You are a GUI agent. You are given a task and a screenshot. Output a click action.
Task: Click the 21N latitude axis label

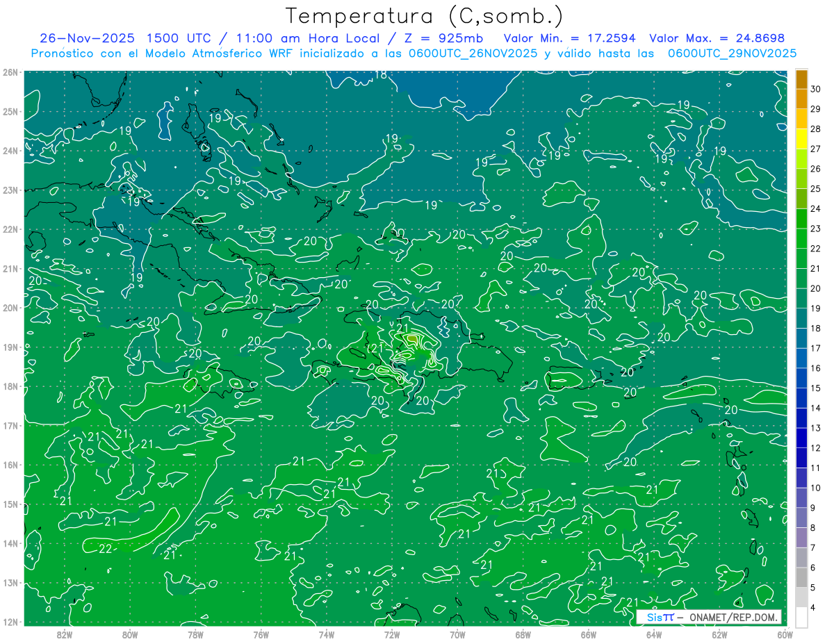pos(10,268)
